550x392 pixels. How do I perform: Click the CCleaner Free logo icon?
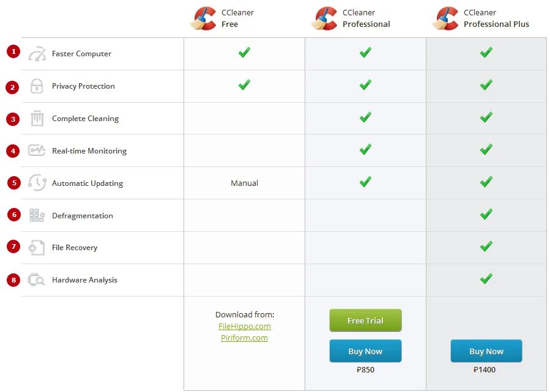(x=203, y=18)
